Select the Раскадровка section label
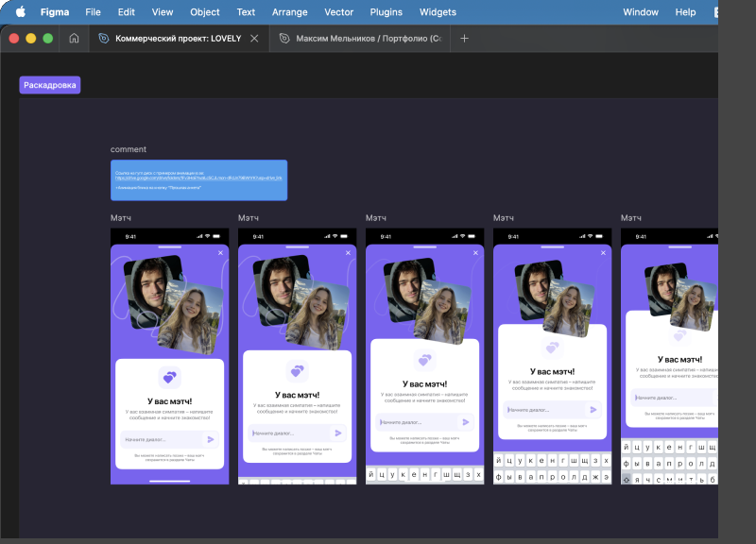Viewport: 756px width, 544px height. pos(50,85)
